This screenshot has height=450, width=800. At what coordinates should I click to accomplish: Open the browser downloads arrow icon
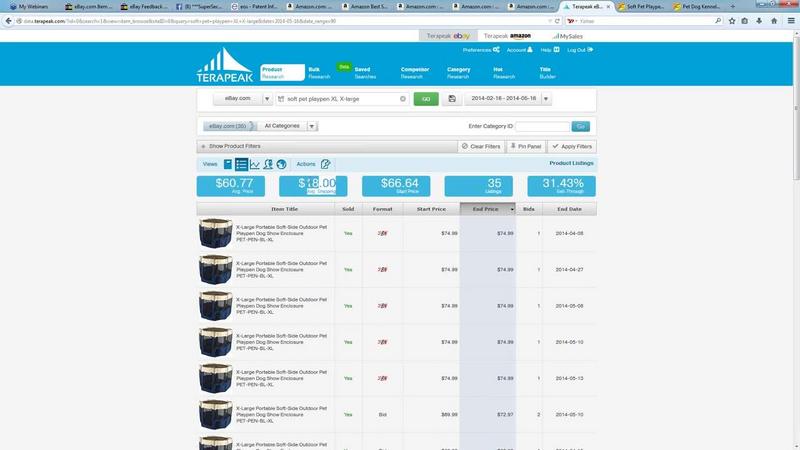coord(759,21)
